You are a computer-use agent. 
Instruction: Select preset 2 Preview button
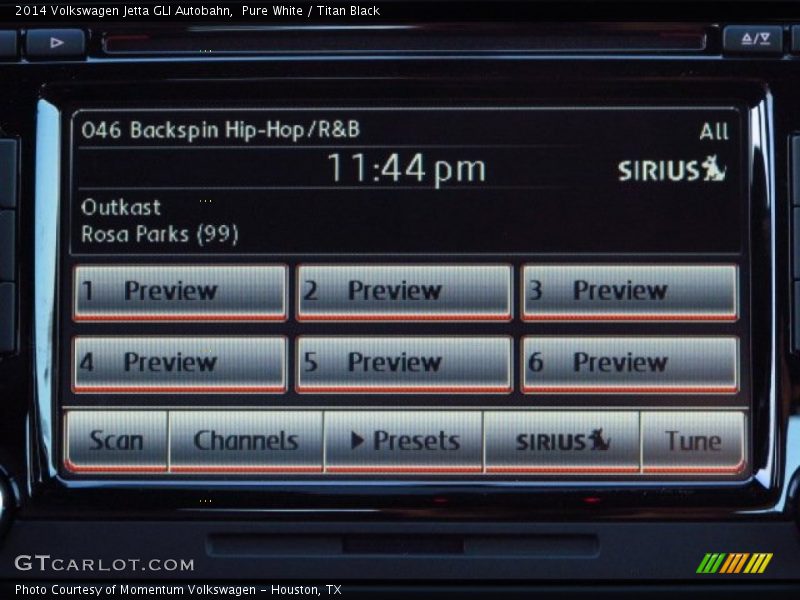[404, 292]
